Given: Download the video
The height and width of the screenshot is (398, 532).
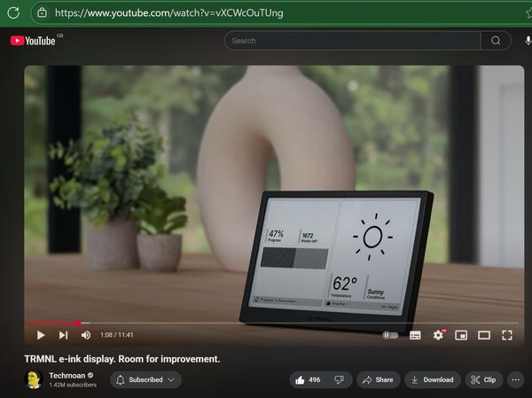Looking at the screenshot, I should [x=433, y=379].
